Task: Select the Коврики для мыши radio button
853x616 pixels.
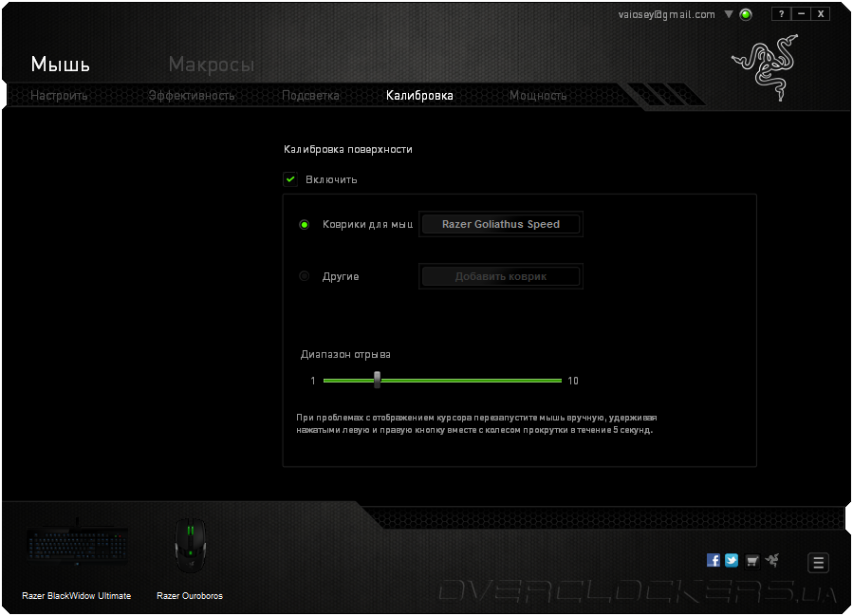Action: pos(304,224)
